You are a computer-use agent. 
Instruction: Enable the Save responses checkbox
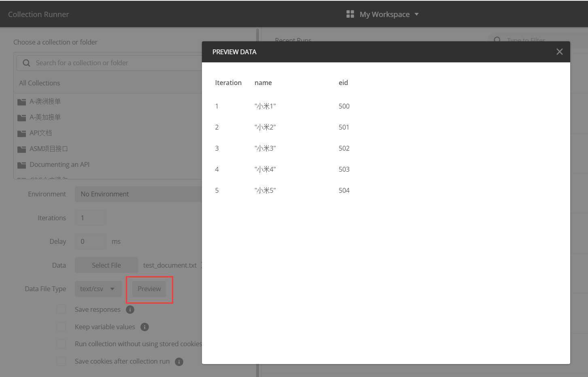click(61, 309)
